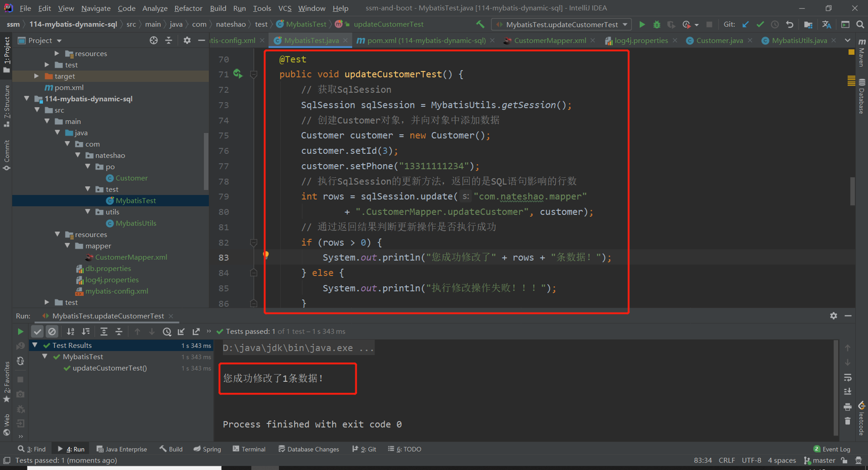Click yellow warning marker in editor stripe

[851, 52]
